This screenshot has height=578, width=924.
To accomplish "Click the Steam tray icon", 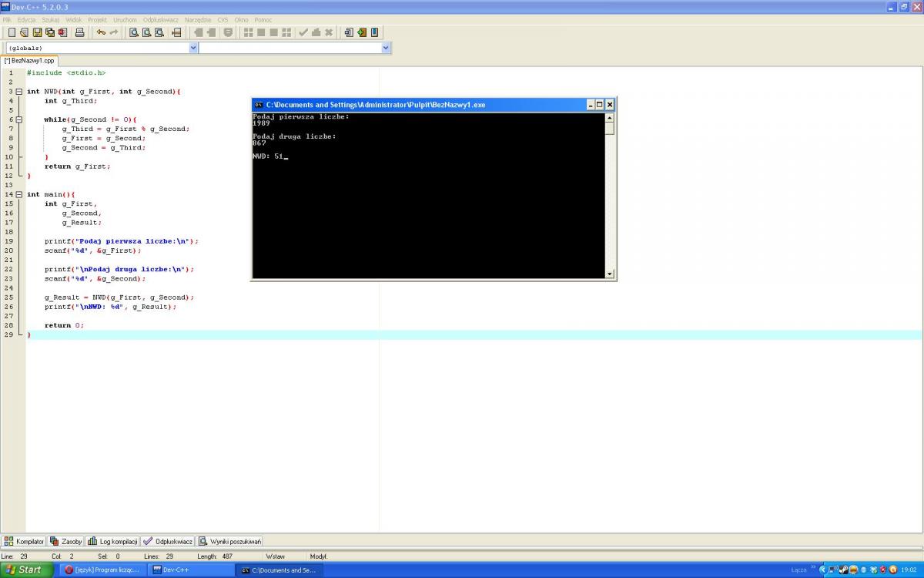I will [843, 570].
